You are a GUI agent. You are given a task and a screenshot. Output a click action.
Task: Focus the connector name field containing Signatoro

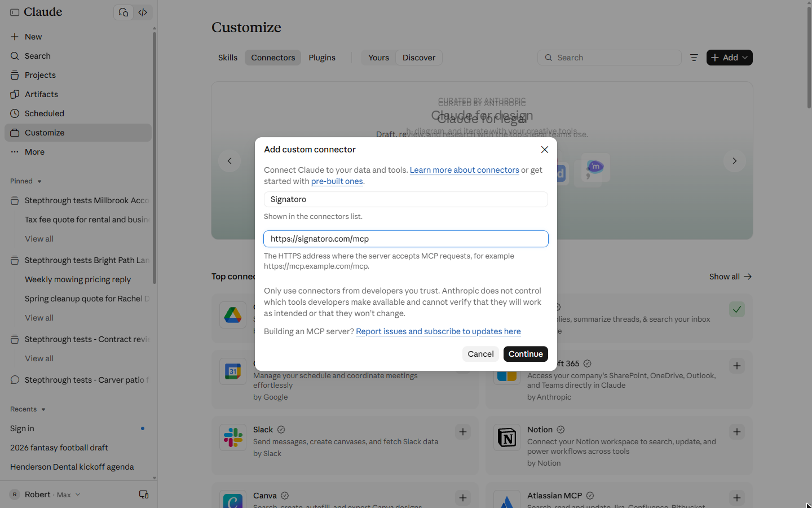click(x=406, y=199)
